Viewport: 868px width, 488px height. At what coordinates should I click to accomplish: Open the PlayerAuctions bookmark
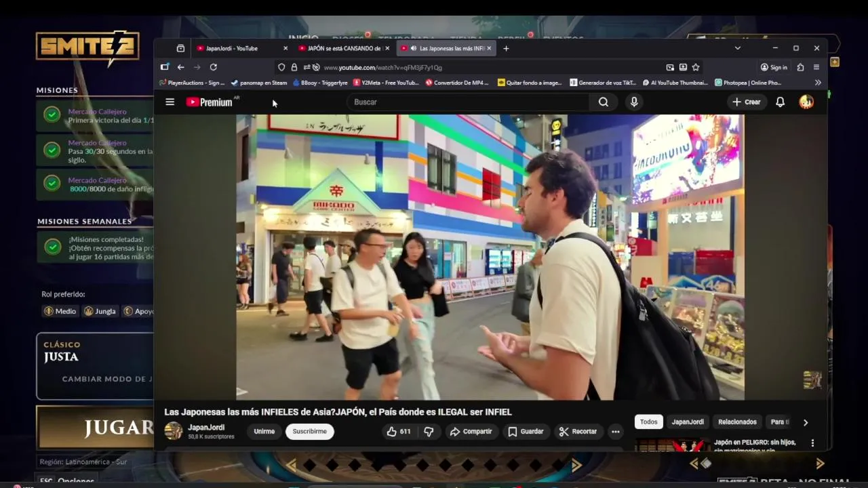pos(192,83)
